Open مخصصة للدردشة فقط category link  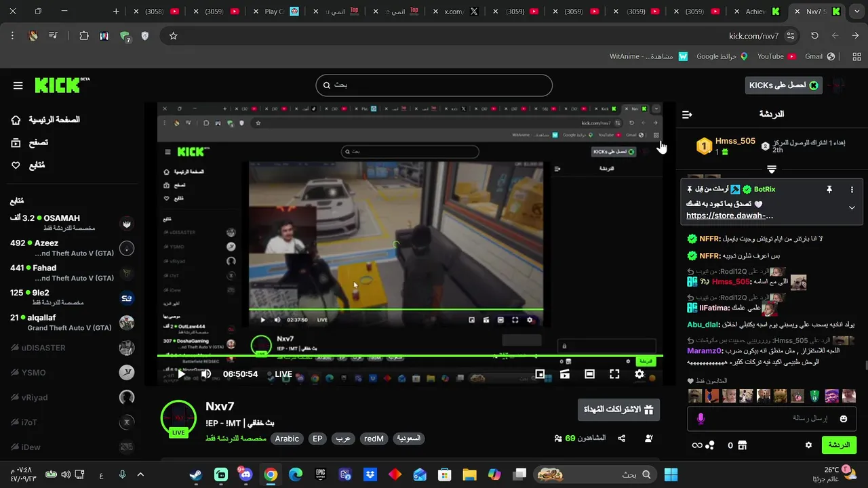pos(236,439)
